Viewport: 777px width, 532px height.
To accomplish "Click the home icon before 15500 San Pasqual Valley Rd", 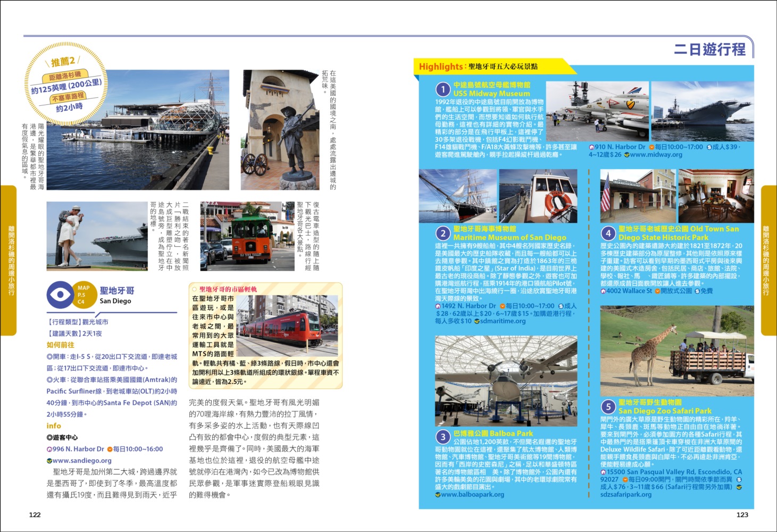I will tap(603, 472).
